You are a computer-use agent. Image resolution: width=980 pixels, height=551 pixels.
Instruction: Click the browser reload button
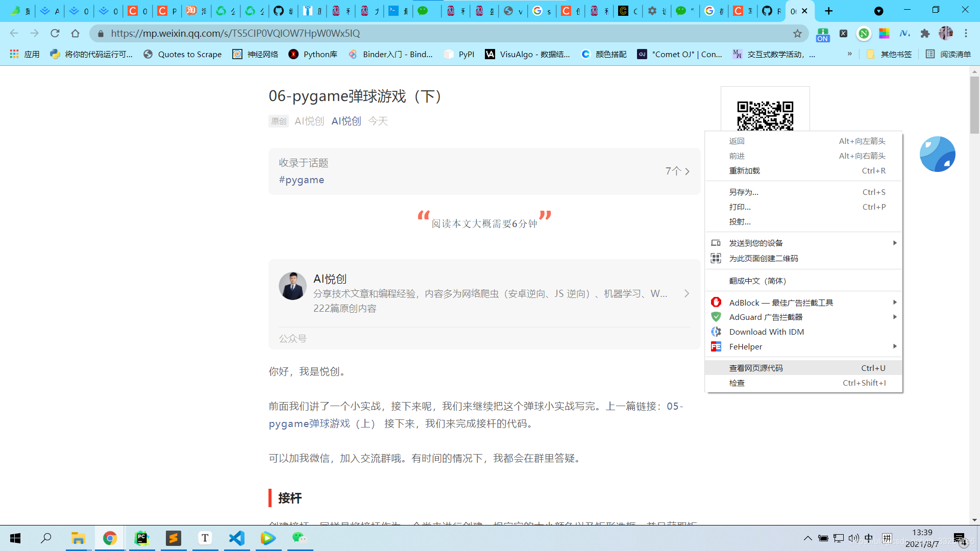(55, 34)
